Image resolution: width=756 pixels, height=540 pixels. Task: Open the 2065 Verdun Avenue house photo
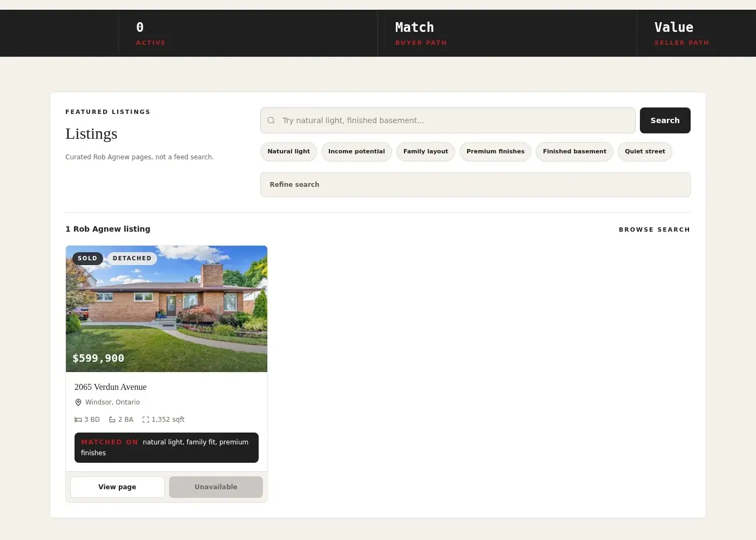(166, 309)
